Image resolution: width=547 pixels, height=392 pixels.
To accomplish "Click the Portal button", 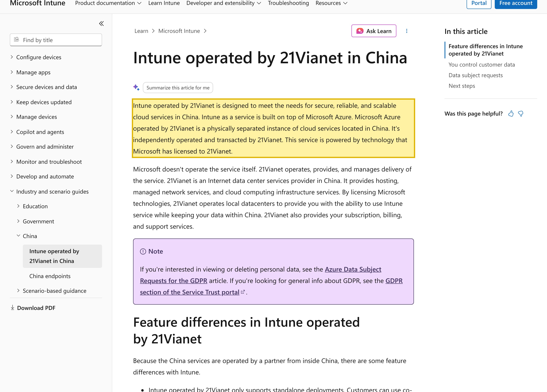I will 479,3.
